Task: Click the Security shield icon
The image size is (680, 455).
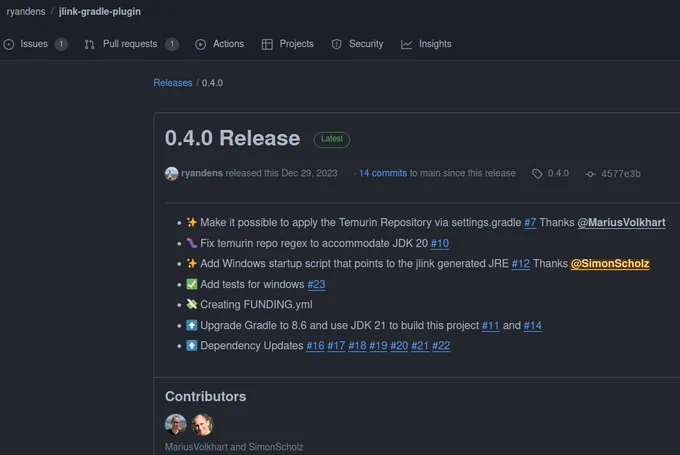Action: pos(337,44)
